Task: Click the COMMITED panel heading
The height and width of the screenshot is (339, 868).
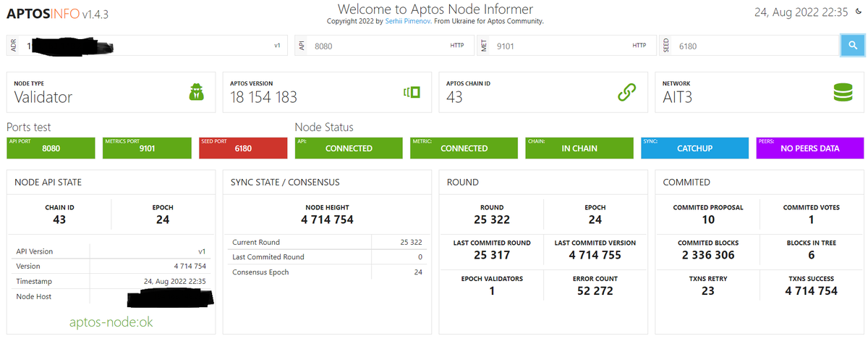Action: click(686, 182)
